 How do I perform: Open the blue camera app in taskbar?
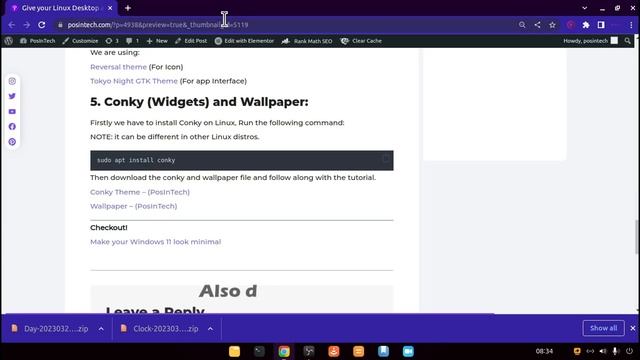(x=408, y=351)
